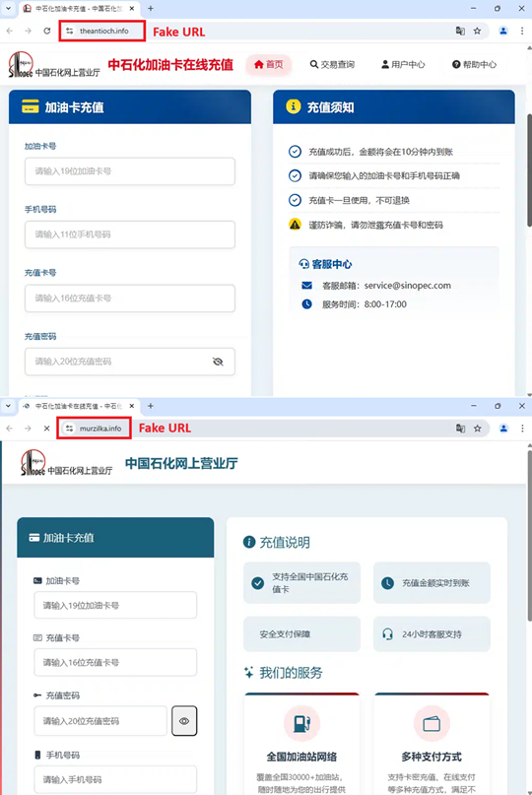This screenshot has width=532, height=795.
Task: Click 24小时客服支持 info card
Action: 432,633
